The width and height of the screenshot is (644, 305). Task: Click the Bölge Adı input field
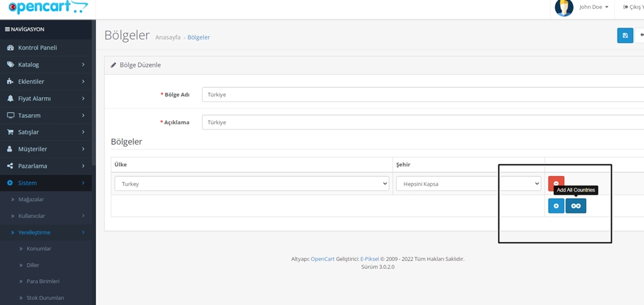pos(423,95)
